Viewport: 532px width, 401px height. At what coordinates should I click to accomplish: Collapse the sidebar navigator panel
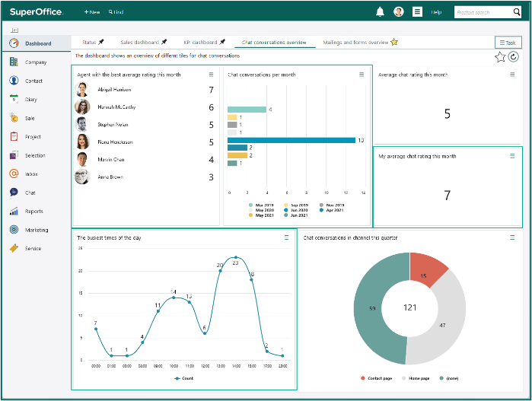click(x=14, y=30)
